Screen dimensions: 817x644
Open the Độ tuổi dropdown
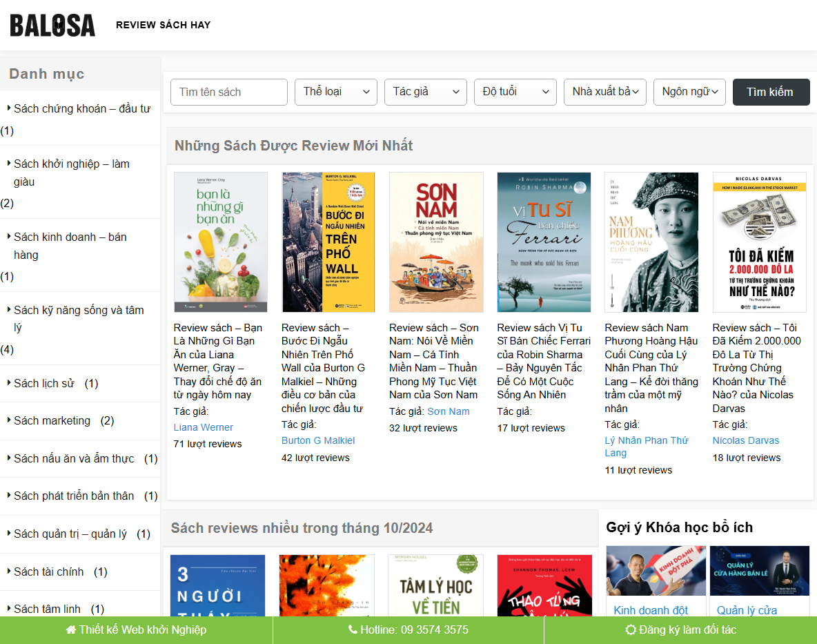pos(515,91)
